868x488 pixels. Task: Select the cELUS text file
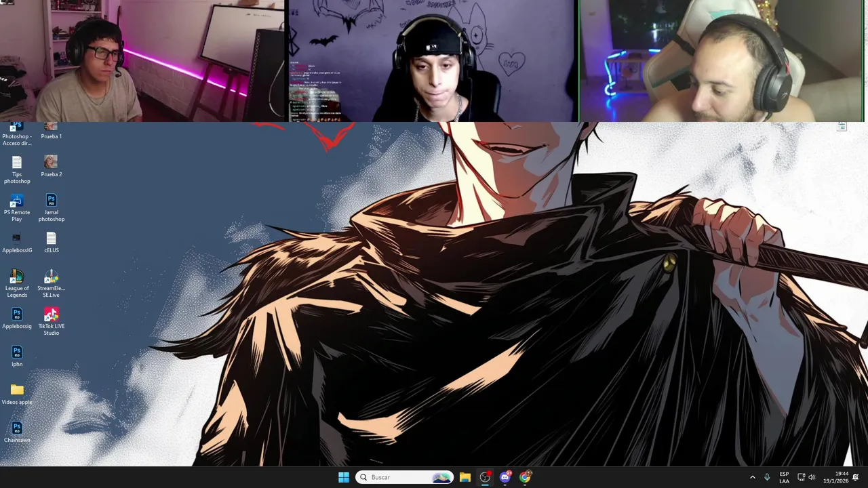point(51,243)
